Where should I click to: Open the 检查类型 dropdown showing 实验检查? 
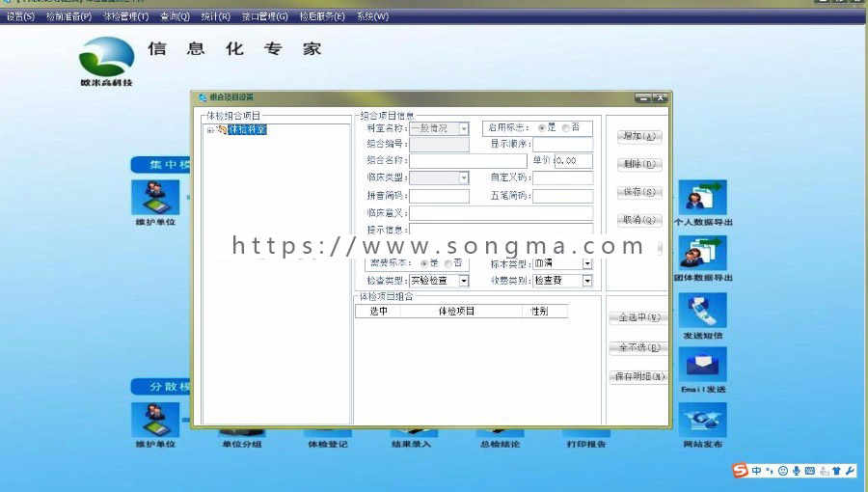tap(464, 281)
